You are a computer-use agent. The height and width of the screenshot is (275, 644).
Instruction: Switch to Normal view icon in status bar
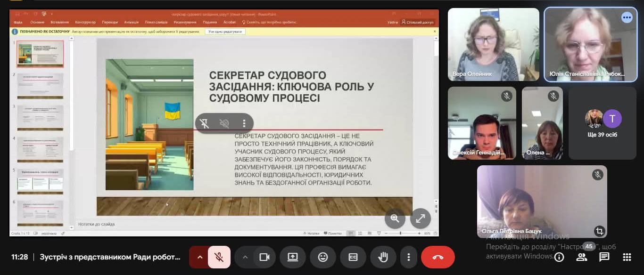click(x=351, y=233)
